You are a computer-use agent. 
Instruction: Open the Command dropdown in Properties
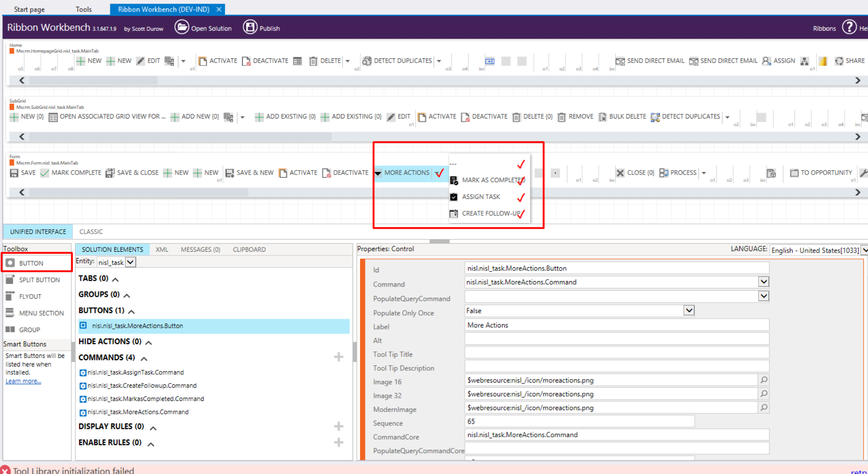click(x=763, y=282)
